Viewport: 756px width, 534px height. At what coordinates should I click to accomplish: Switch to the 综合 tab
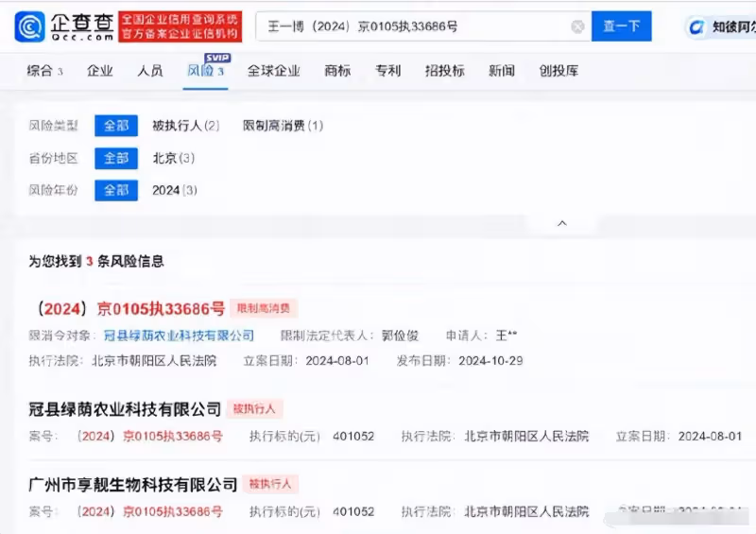[x=44, y=71]
